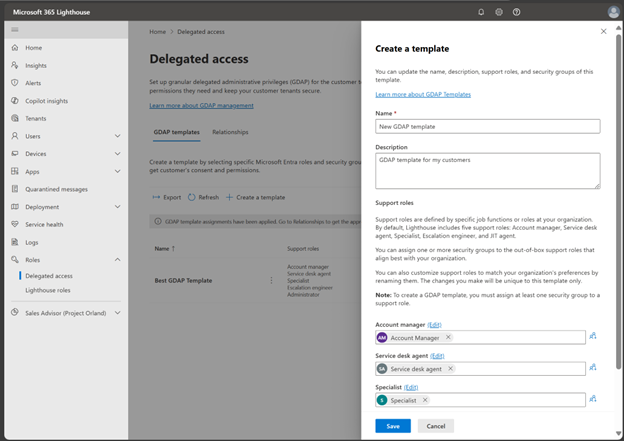This screenshot has width=624, height=441.
Task: Click info icon in notification banner
Action: click(158, 221)
